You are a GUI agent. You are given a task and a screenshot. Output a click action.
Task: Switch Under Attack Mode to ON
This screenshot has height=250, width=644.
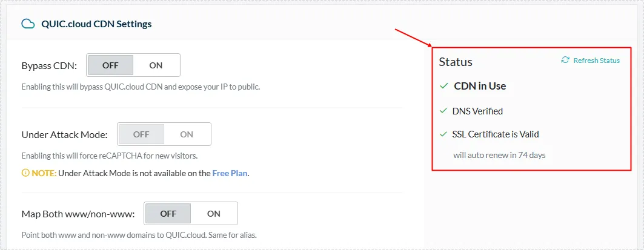coord(187,134)
